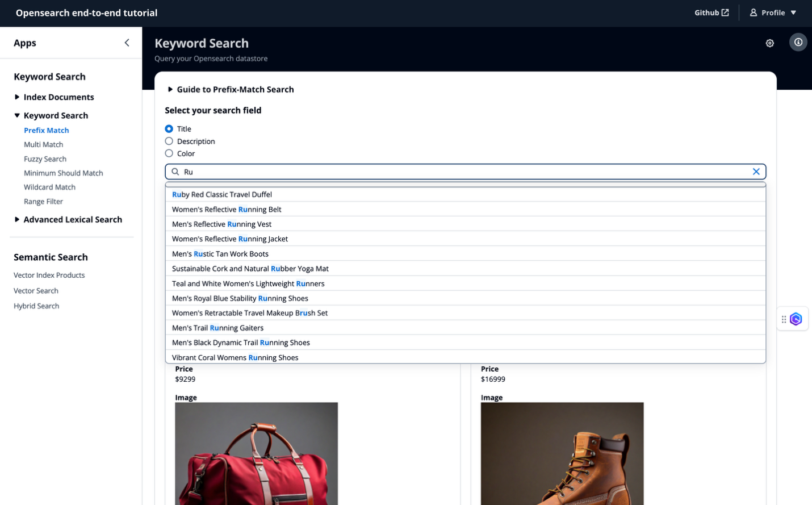The width and height of the screenshot is (812, 505).
Task: Click the red duffel bag product image
Action: (x=257, y=454)
